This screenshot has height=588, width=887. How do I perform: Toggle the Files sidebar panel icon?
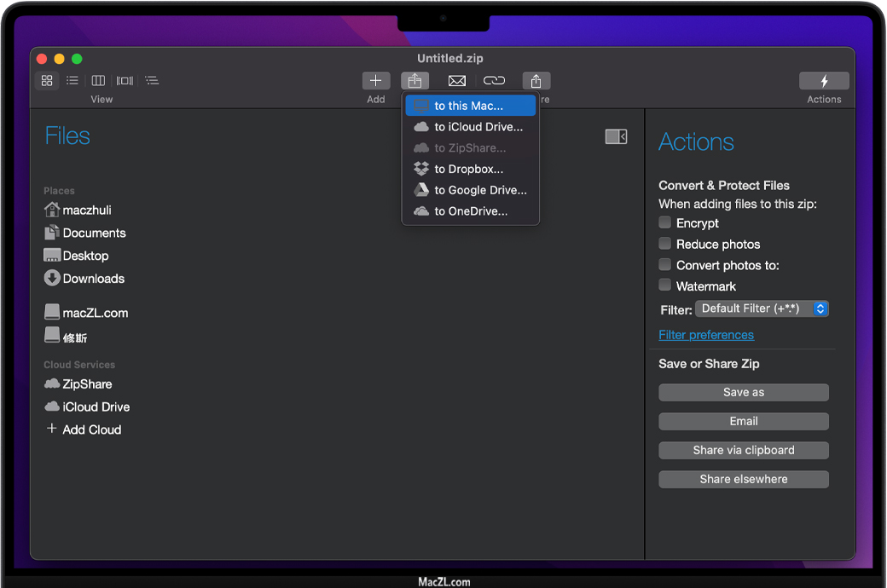[616, 136]
